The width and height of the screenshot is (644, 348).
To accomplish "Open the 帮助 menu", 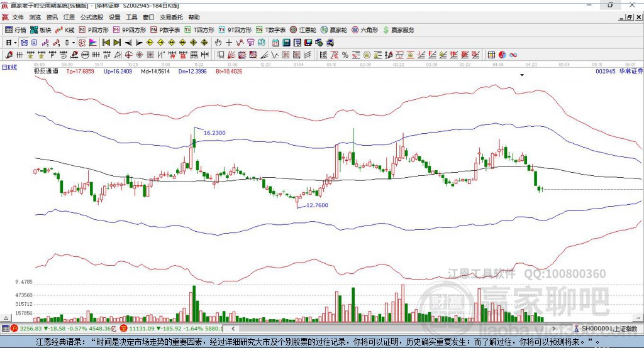I will tap(194, 17).
